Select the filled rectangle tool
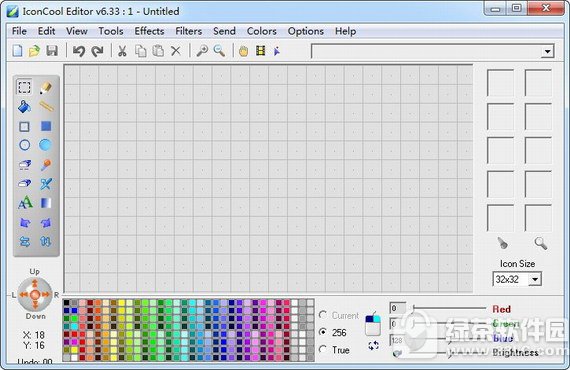 click(x=46, y=126)
